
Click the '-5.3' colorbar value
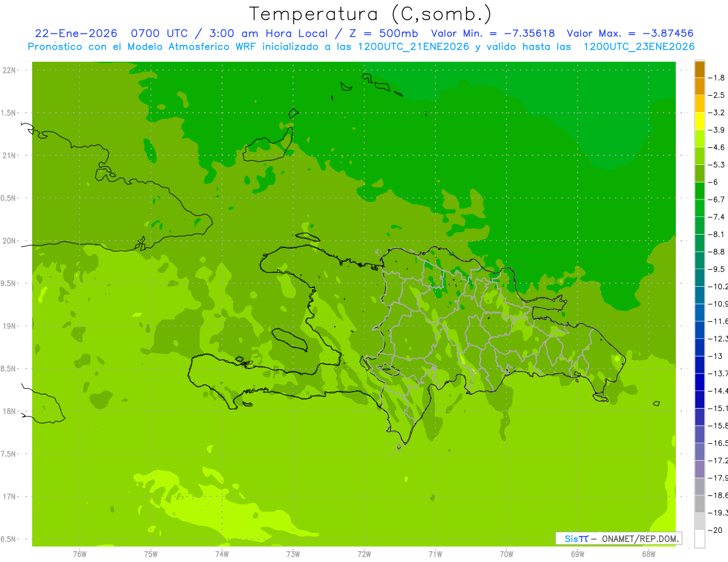tap(717, 164)
